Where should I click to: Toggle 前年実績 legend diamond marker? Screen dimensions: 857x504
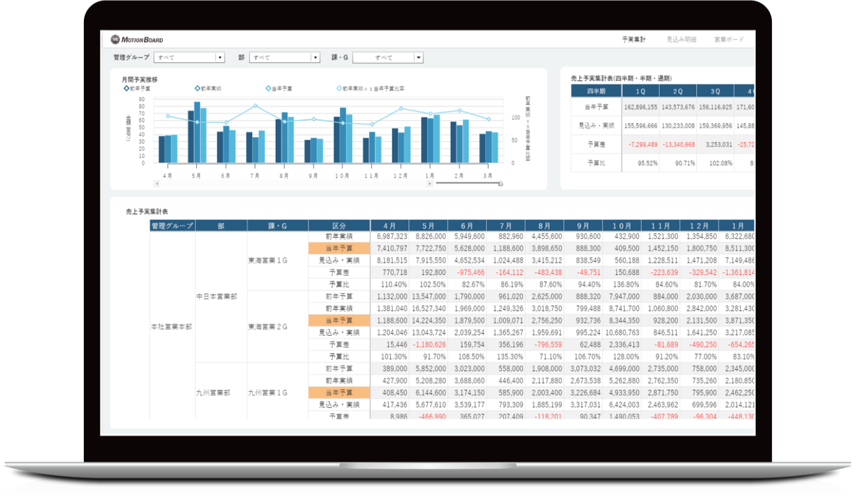(197, 89)
